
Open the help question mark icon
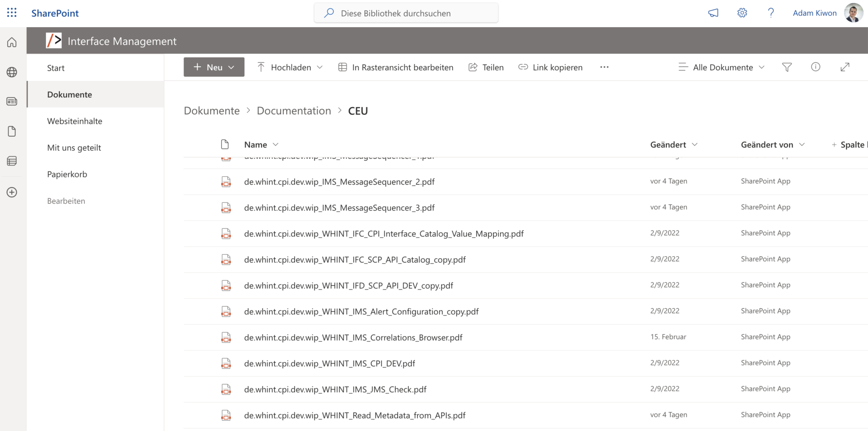click(771, 13)
